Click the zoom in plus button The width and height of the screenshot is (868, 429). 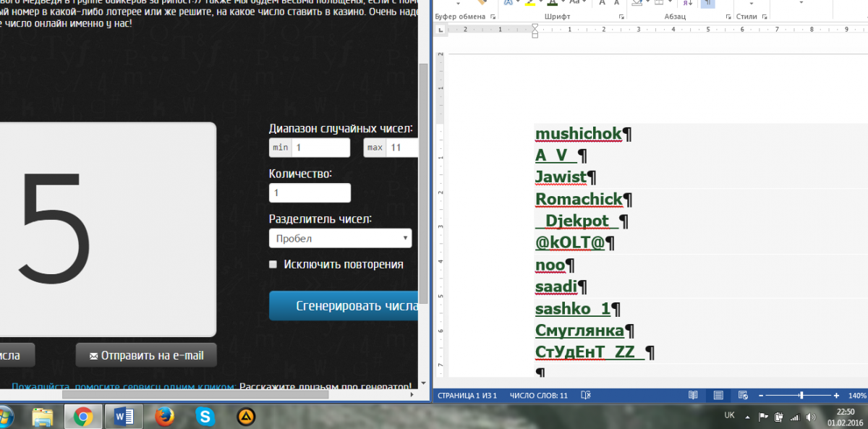coord(836,396)
